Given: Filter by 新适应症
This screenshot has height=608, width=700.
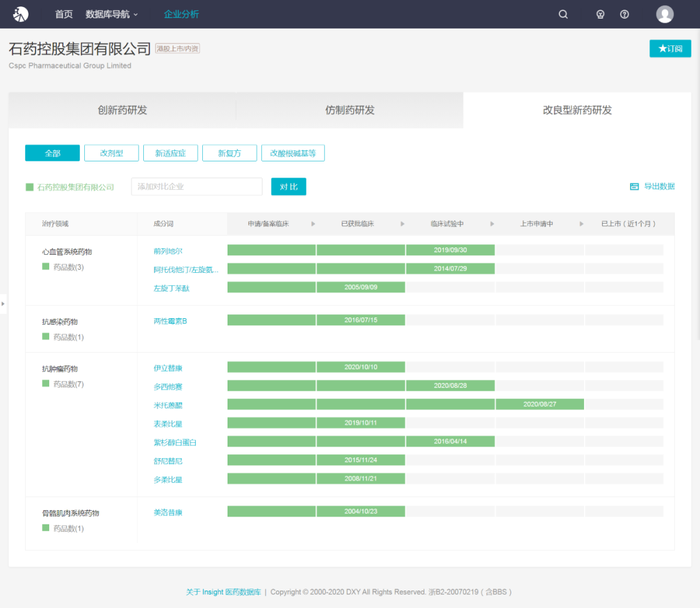Looking at the screenshot, I should (170, 153).
